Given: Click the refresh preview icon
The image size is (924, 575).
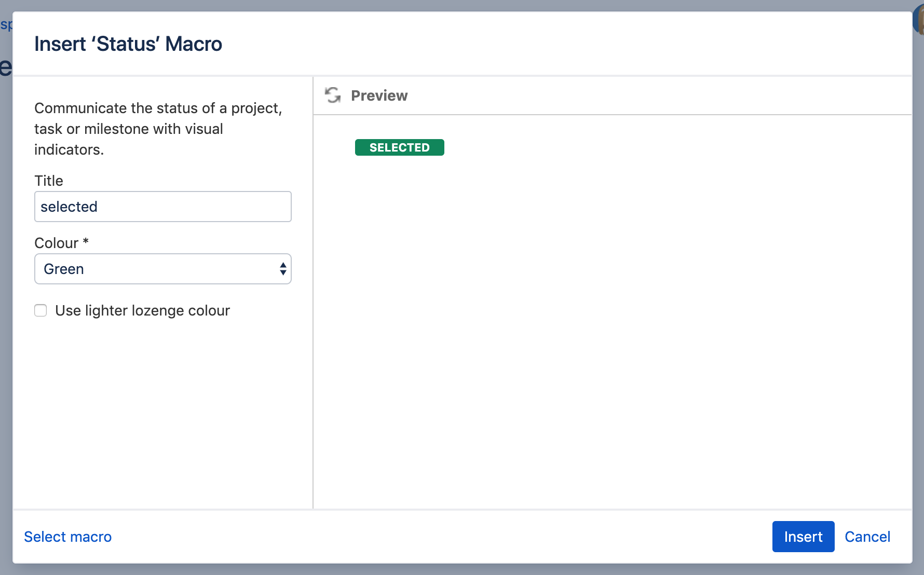Looking at the screenshot, I should (333, 95).
